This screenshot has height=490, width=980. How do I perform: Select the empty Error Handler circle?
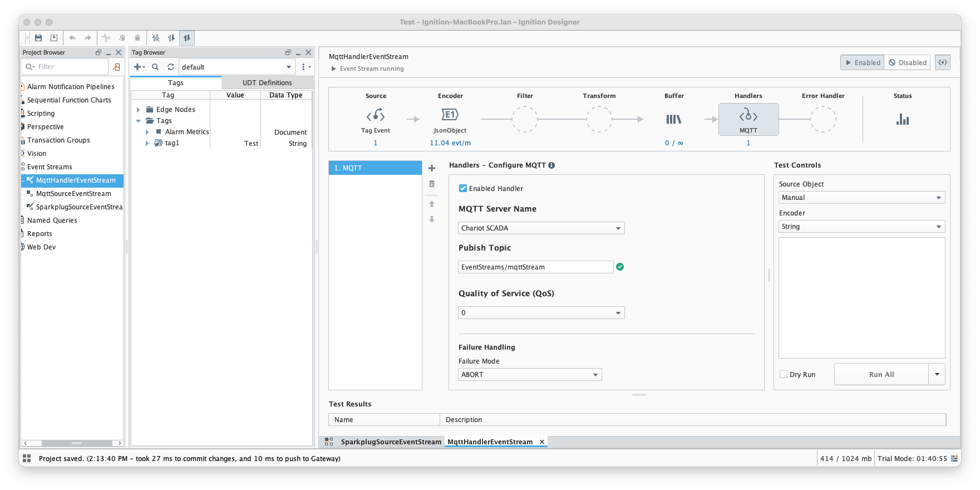click(823, 119)
